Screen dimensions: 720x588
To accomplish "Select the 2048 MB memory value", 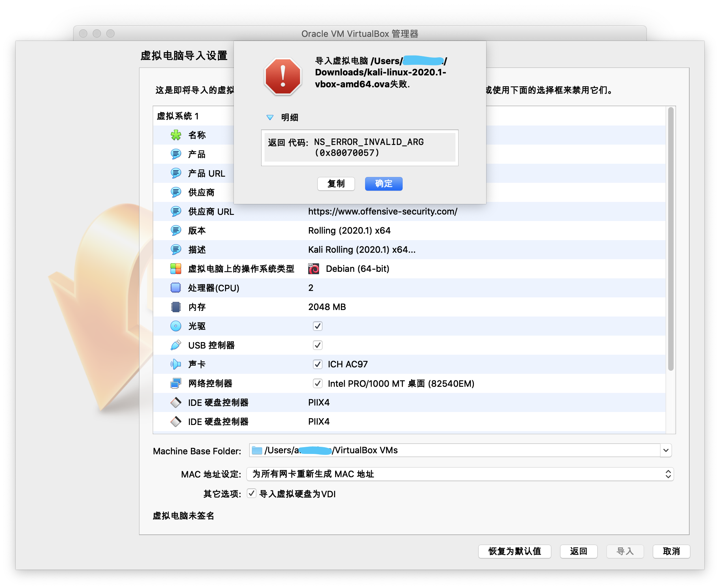I will pos(327,307).
